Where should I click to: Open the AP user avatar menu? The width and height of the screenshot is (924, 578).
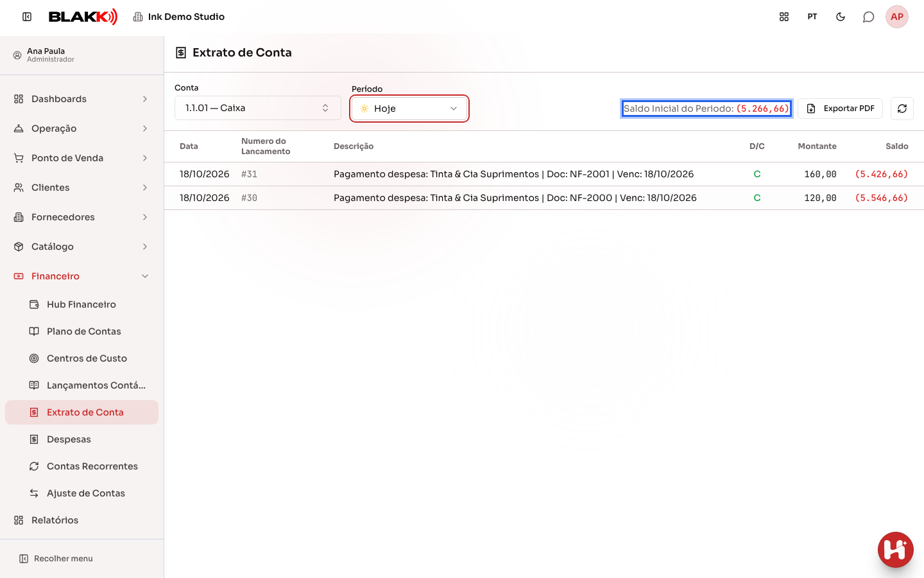897,17
